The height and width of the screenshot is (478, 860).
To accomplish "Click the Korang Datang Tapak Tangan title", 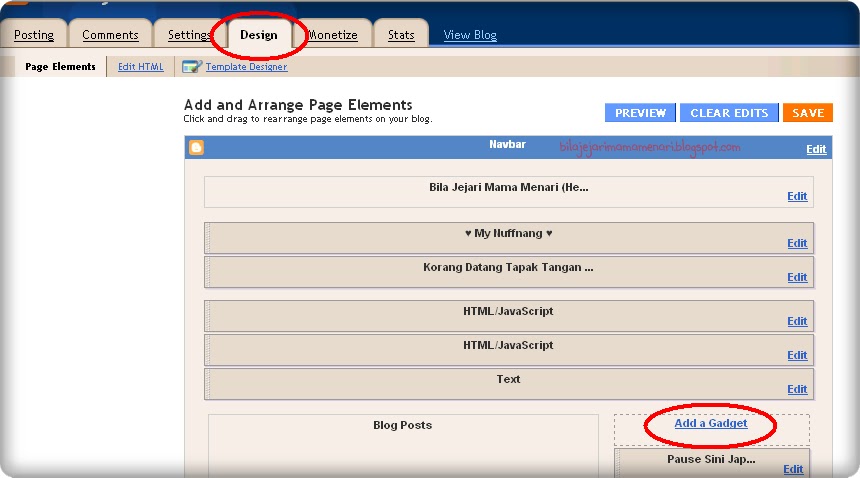I will tap(508, 268).
